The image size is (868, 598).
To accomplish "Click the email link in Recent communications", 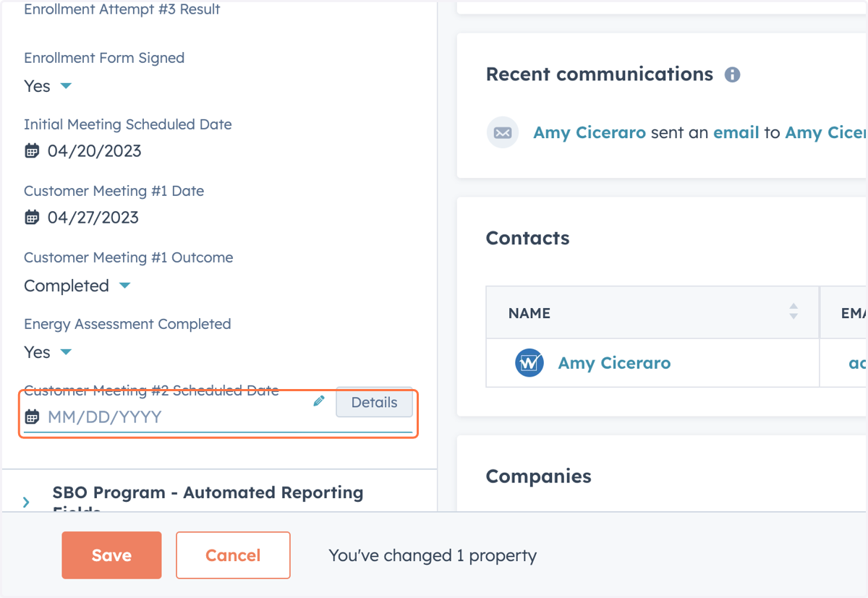I will click(x=736, y=133).
